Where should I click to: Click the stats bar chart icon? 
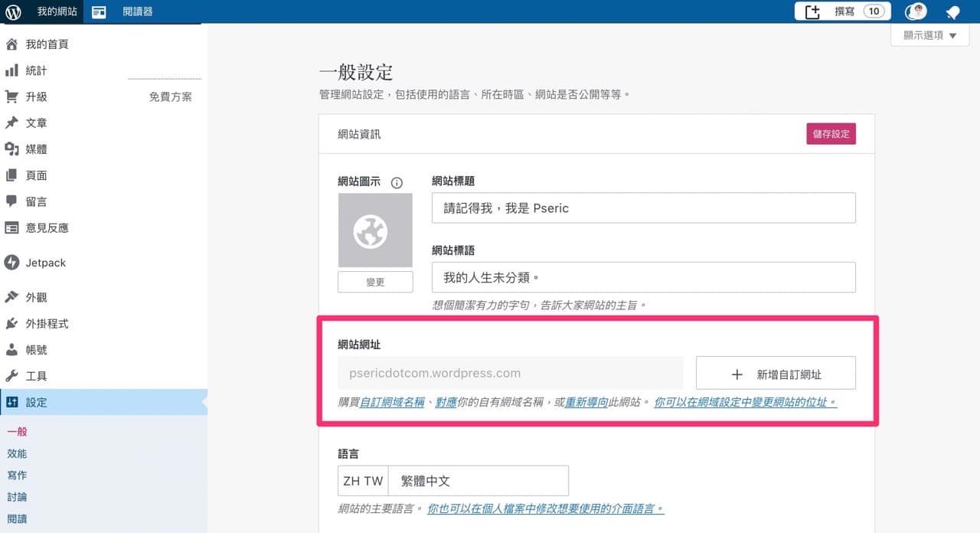click(11, 70)
